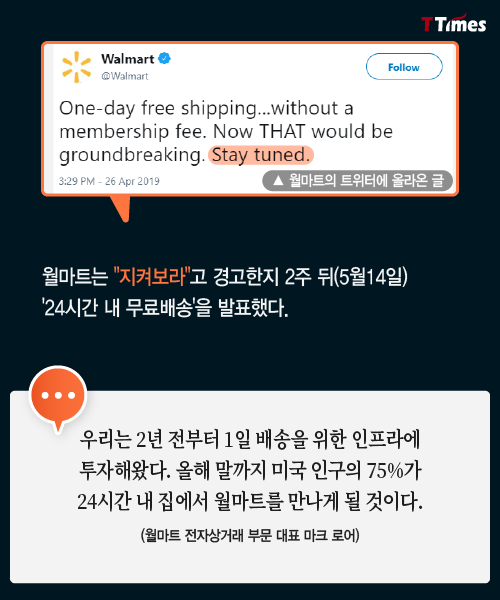Click the tweet timestamp 3:29 PM - 26 Apr 2019
This screenshot has height=600, width=500.
[109, 181]
